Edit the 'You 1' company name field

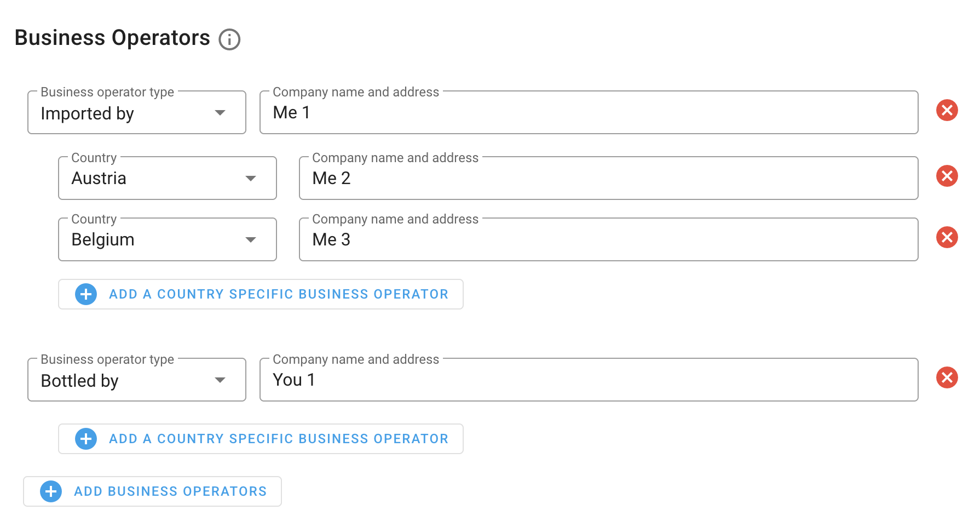tap(589, 380)
